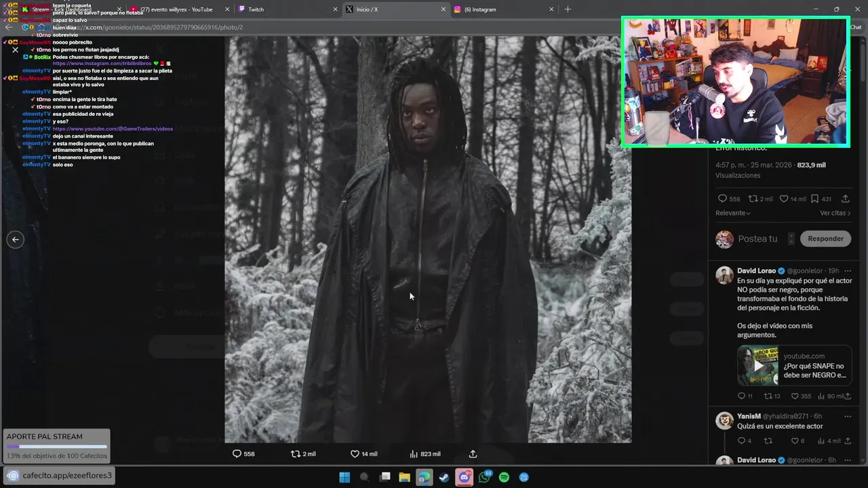The width and height of the screenshot is (868, 488).
Task: Click the Aporte Pal Stream progress bar
Action: tap(57, 447)
